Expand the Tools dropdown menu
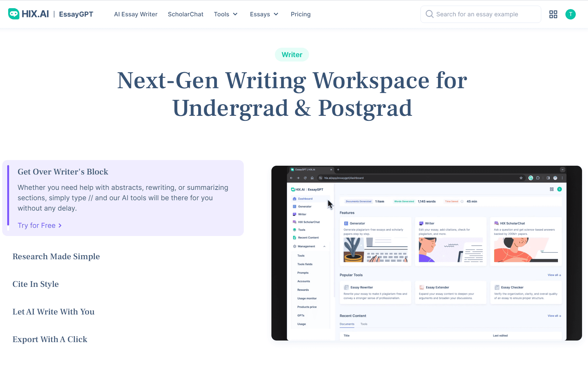The width and height of the screenshot is (588, 365). [x=226, y=14]
